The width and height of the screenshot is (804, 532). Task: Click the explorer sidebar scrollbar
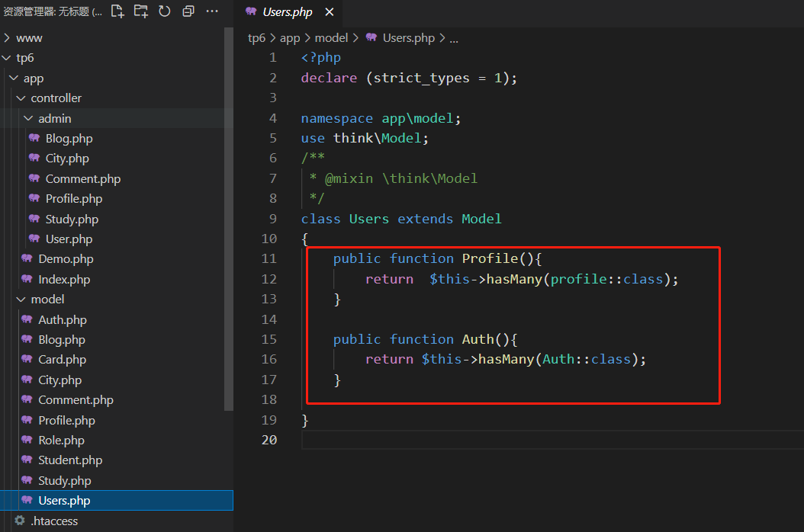(229, 220)
